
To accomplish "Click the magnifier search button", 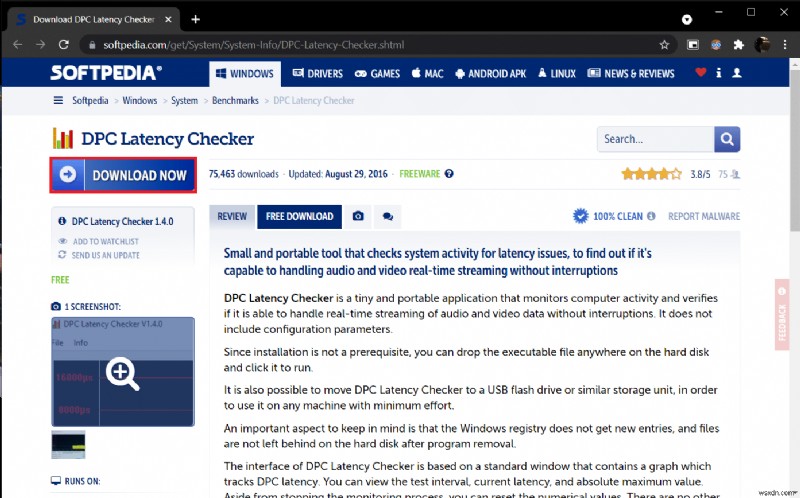I will [x=727, y=139].
